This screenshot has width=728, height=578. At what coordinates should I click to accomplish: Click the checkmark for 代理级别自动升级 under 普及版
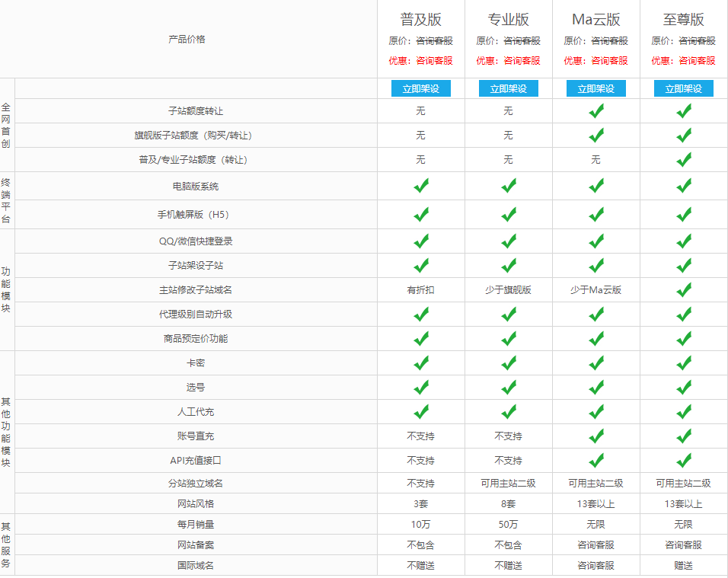[422, 313]
